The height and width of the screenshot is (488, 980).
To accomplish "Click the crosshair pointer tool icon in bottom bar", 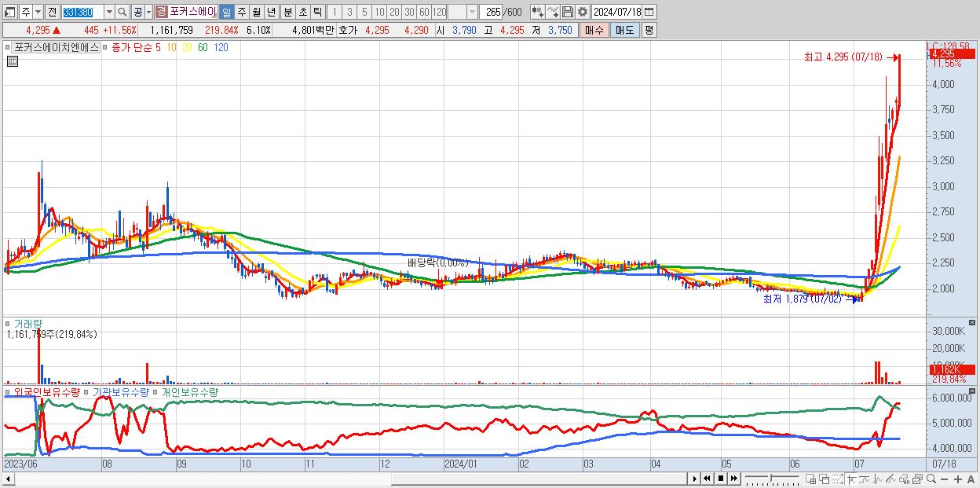I will point(851,479).
